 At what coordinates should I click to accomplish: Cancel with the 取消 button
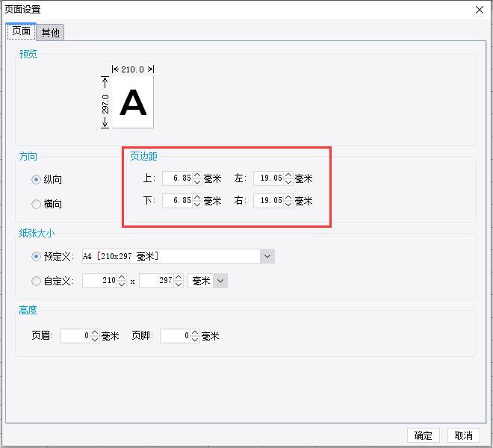[x=463, y=435]
